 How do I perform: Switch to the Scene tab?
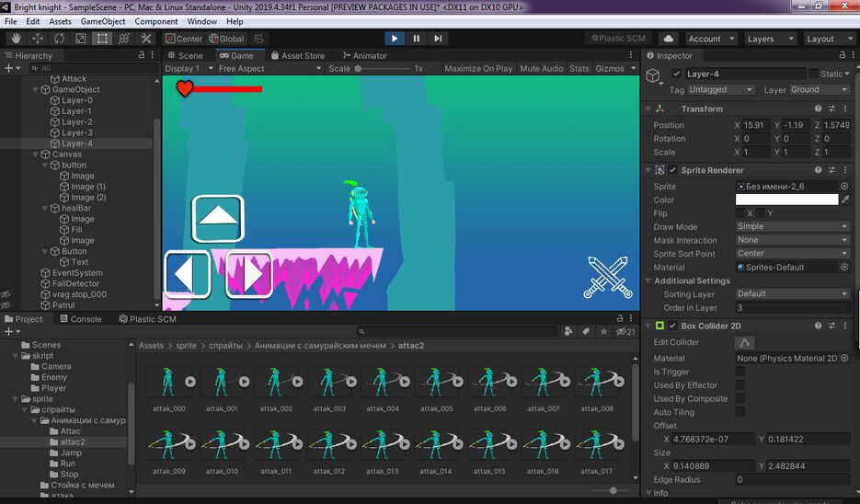click(186, 55)
